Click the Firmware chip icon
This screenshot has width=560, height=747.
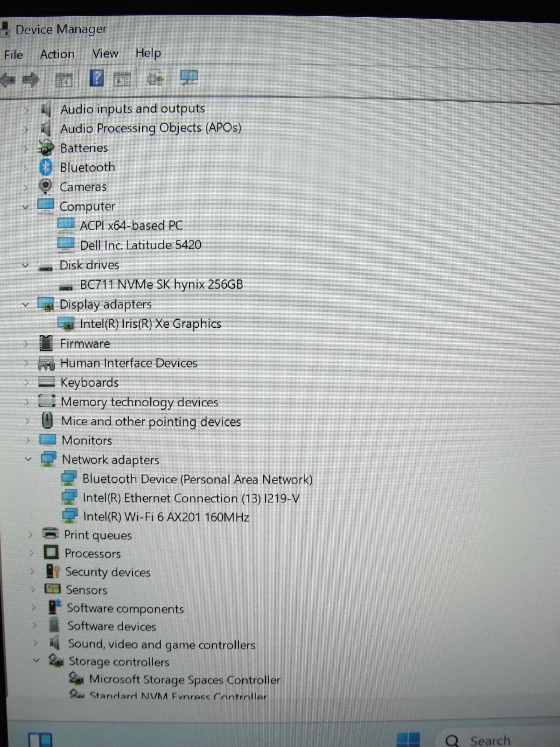coord(46,343)
